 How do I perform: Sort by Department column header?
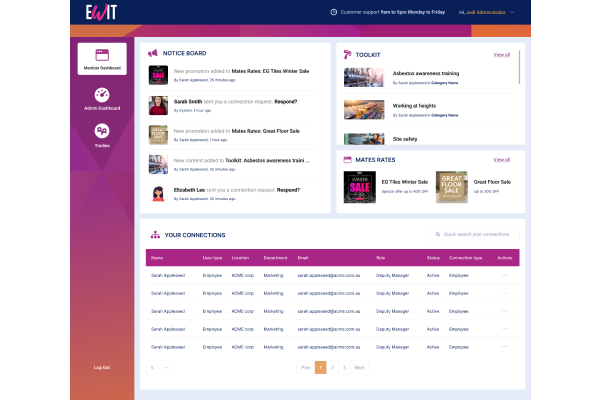click(275, 258)
